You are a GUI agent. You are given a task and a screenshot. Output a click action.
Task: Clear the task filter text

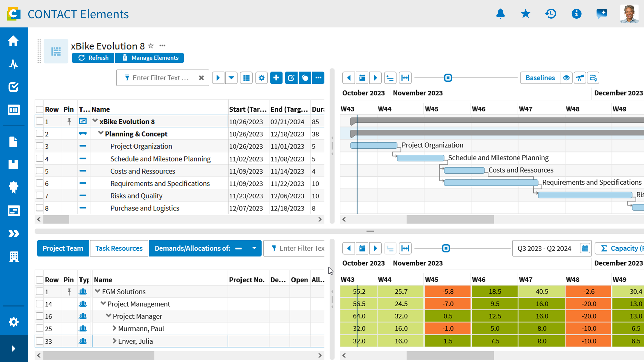tap(201, 78)
